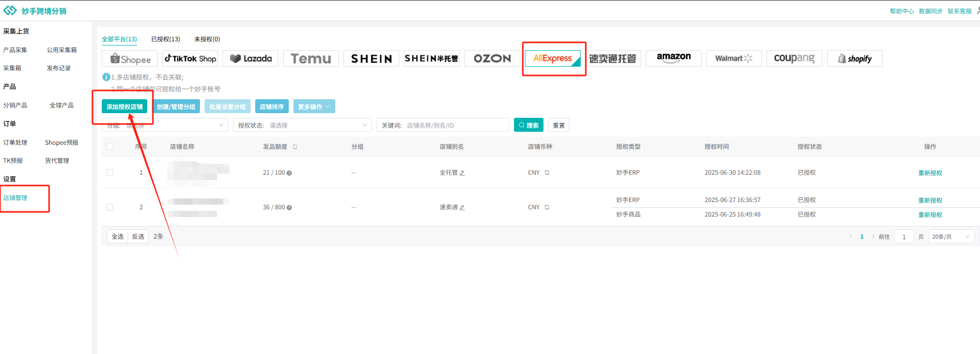Image resolution: width=980 pixels, height=354 pixels.
Task: Select the TikTok Shop platform logo
Action: (190, 58)
